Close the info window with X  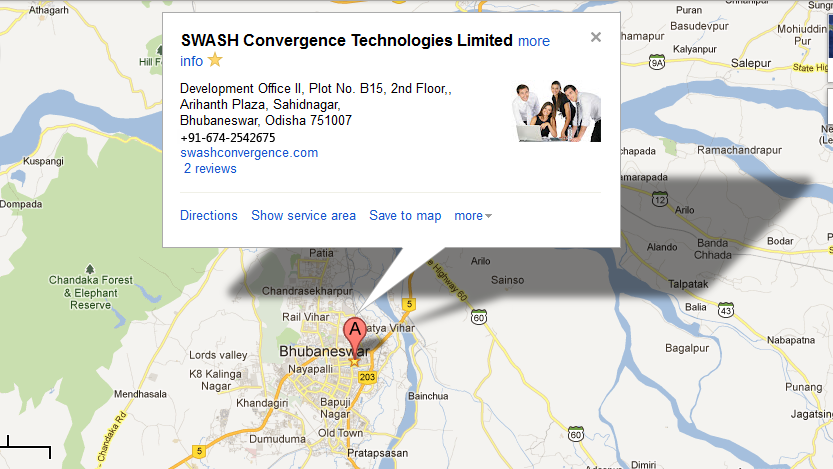pyautogui.click(x=596, y=37)
